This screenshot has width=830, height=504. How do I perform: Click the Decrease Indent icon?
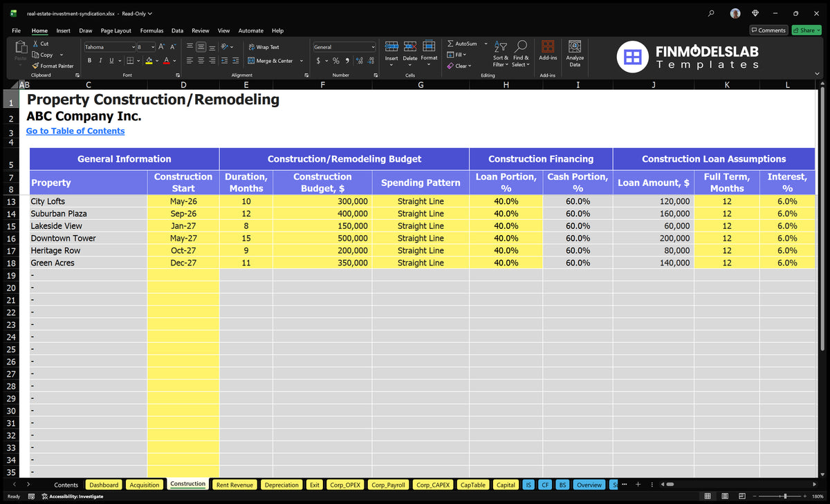[x=224, y=61]
